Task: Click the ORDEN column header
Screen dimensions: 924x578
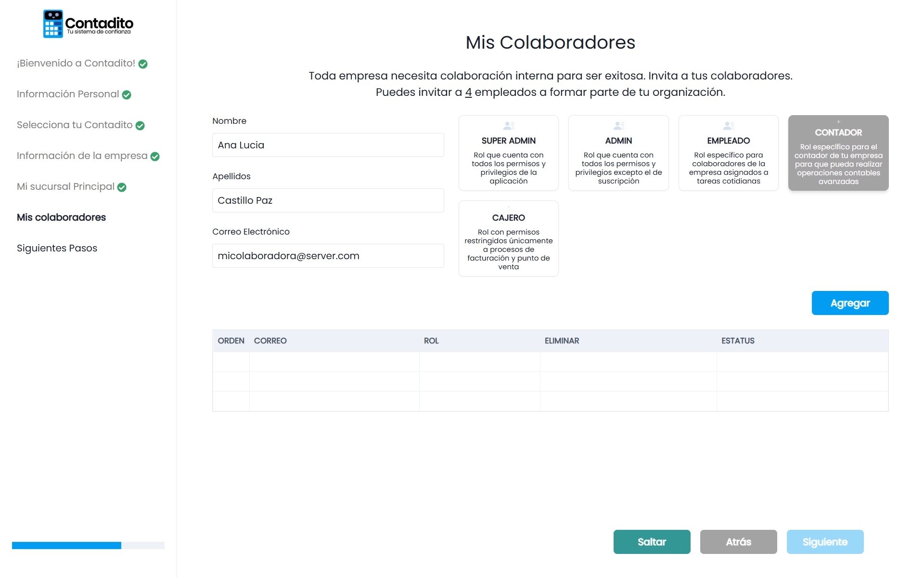Action: (x=231, y=341)
